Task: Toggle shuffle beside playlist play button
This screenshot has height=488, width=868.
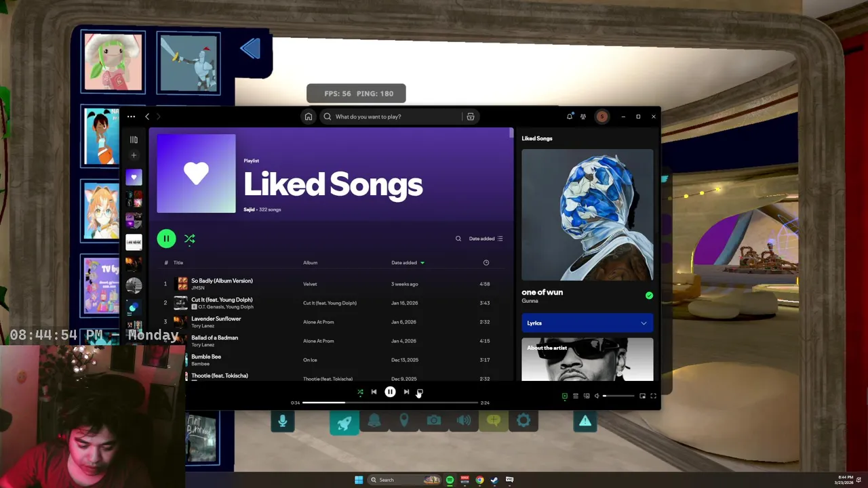Action: (x=190, y=239)
